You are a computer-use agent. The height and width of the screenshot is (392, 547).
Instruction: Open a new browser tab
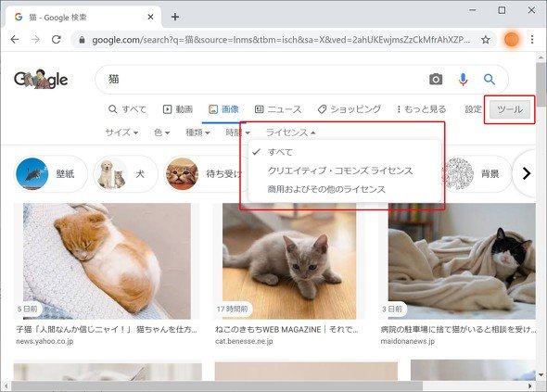[175, 17]
